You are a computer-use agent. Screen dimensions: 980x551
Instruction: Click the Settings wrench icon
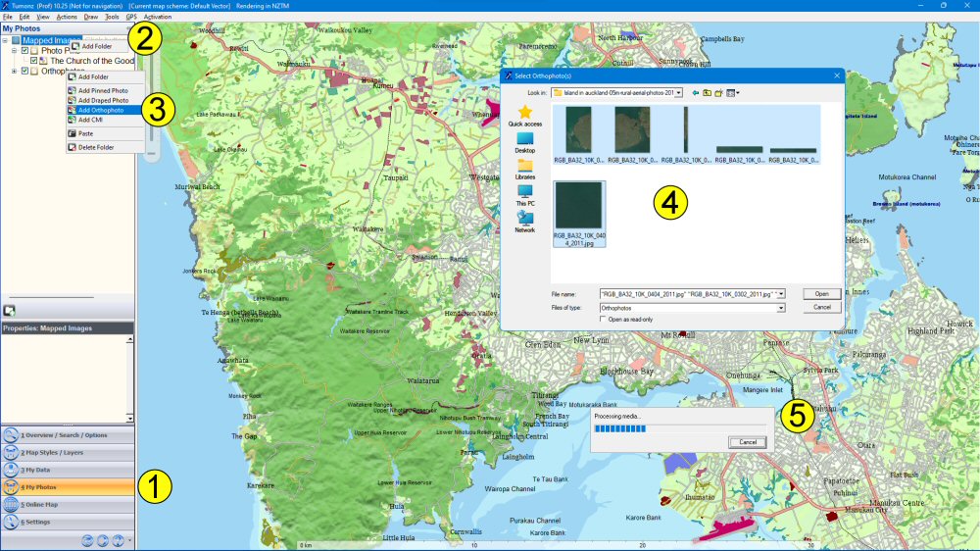pos(10,522)
